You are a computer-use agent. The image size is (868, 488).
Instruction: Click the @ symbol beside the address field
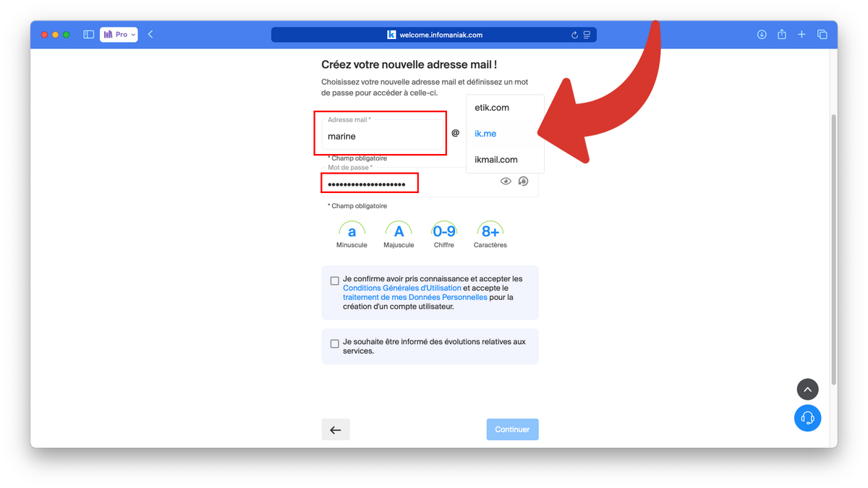(x=455, y=133)
